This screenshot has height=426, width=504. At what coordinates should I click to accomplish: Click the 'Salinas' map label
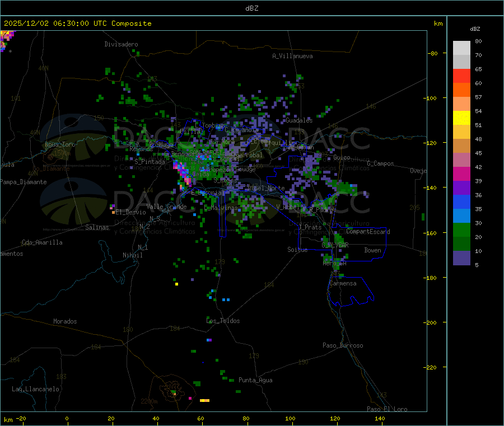[x=97, y=227]
